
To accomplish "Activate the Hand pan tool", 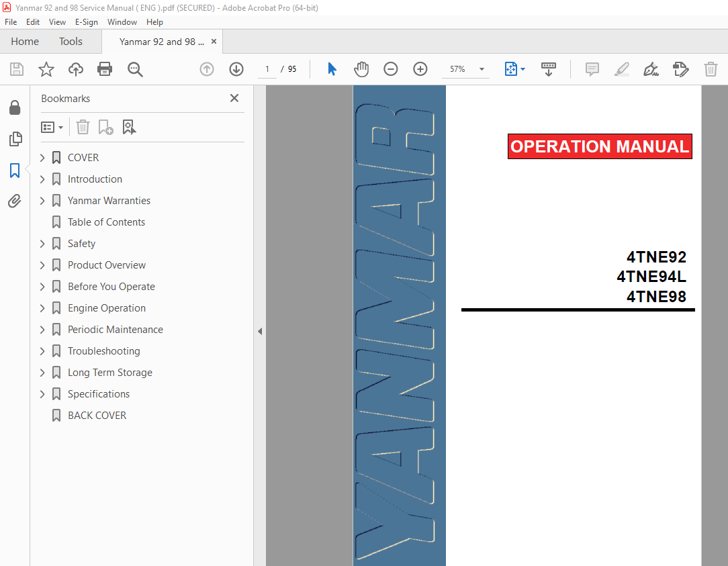I will 361,69.
